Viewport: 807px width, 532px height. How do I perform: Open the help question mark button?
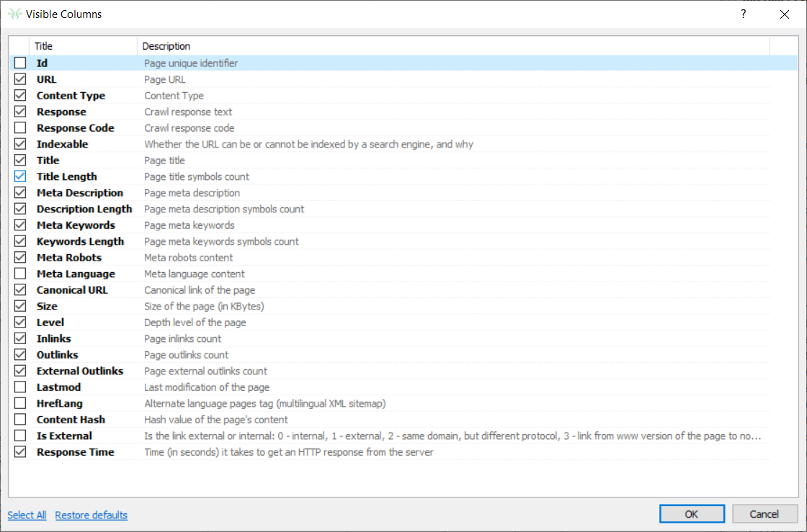click(744, 14)
